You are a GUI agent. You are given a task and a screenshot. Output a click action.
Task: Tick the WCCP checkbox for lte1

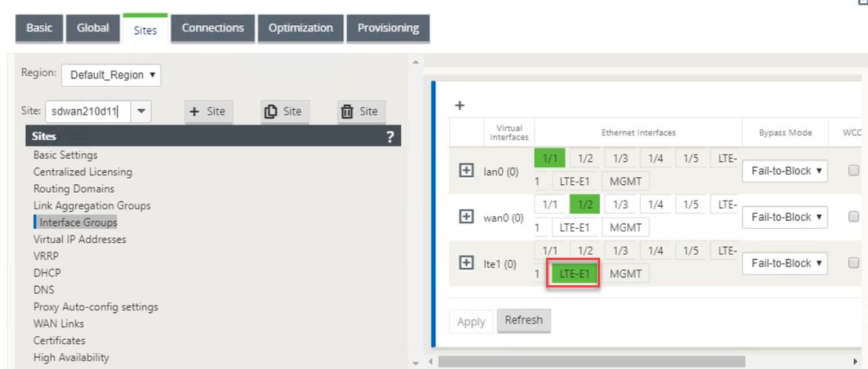pyautogui.click(x=854, y=263)
